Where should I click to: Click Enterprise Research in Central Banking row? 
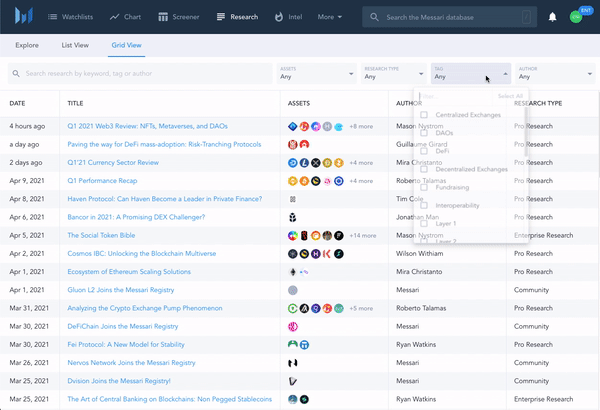[x=543, y=399]
